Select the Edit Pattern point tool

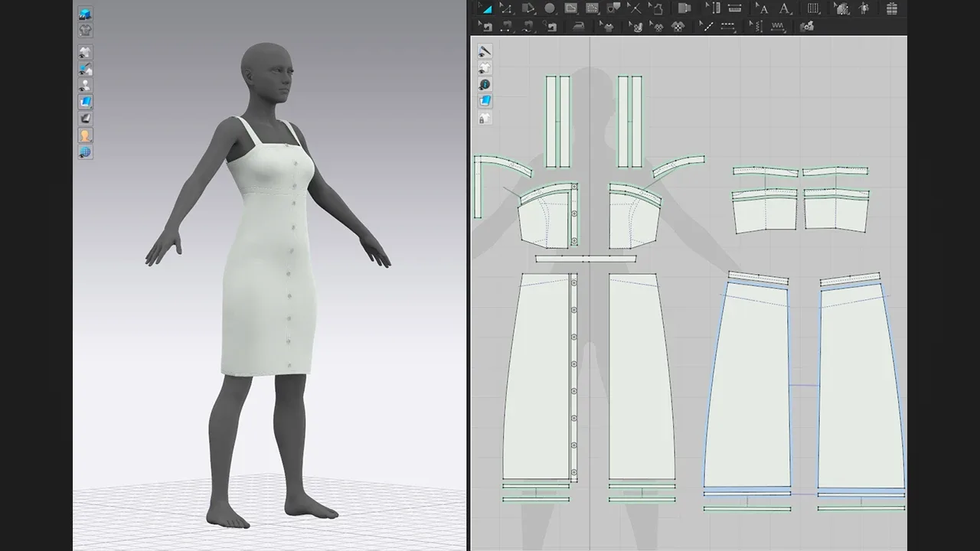coord(506,8)
